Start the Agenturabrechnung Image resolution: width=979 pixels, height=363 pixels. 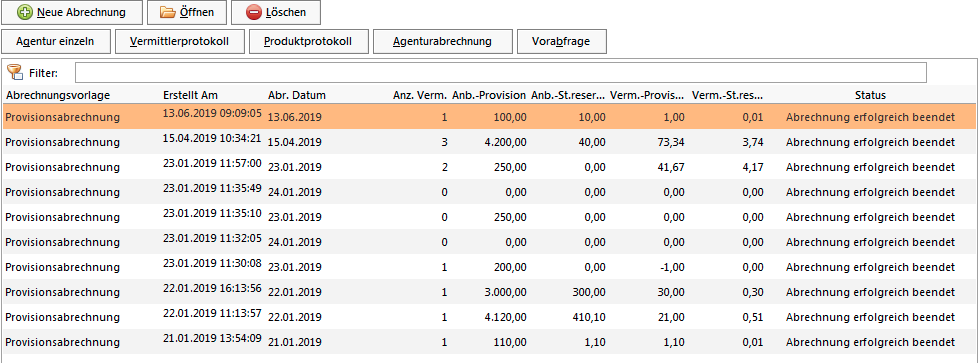443,42
